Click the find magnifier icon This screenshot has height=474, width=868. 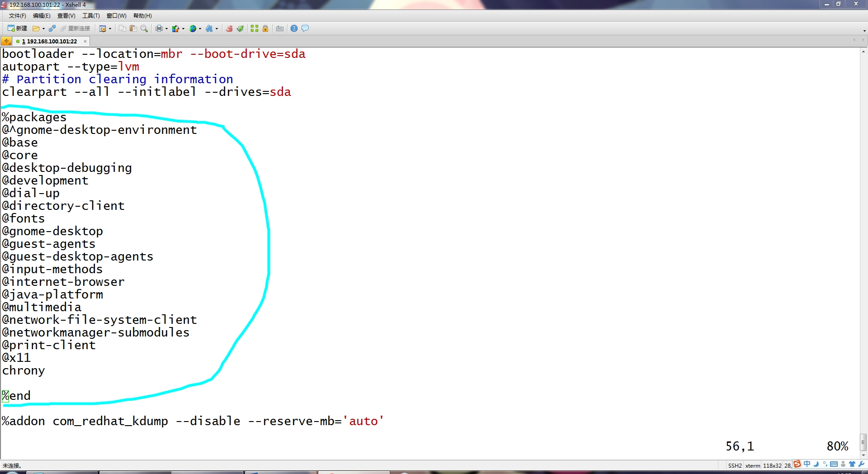(144, 28)
